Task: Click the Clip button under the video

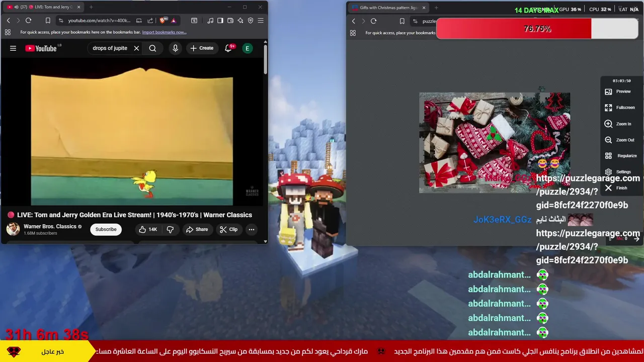Action: [x=228, y=229]
